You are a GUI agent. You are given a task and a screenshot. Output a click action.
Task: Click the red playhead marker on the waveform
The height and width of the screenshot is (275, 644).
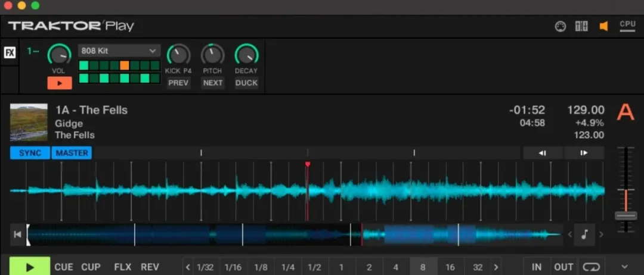307,164
